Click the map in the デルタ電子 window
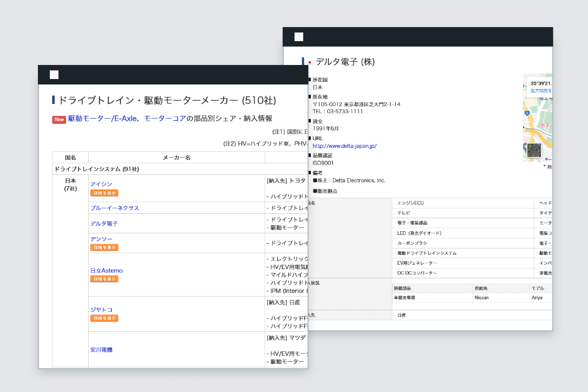Viewport: 588px width, 392px height. (538, 117)
